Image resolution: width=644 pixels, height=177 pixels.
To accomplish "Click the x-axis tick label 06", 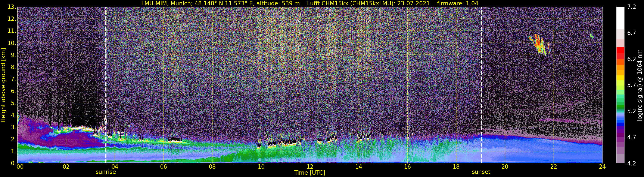I will [164, 167].
